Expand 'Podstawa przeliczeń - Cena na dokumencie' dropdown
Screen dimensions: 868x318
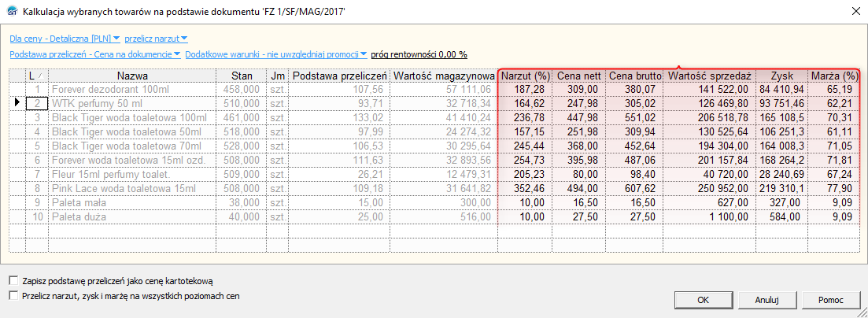[95, 54]
